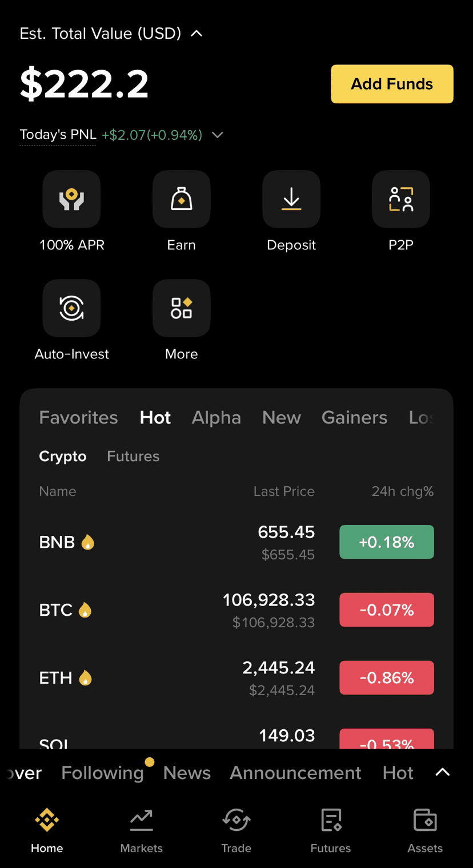The height and width of the screenshot is (868, 473).
Task: Open the Announcement feed tab
Action: (295, 773)
